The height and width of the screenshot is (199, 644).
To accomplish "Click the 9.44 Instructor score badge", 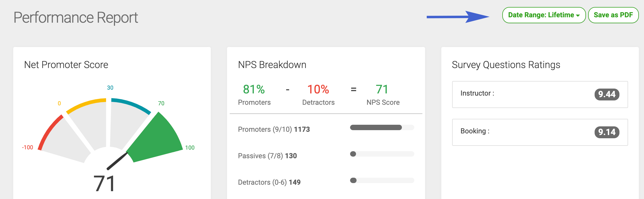I will click(x=607, y=94).
